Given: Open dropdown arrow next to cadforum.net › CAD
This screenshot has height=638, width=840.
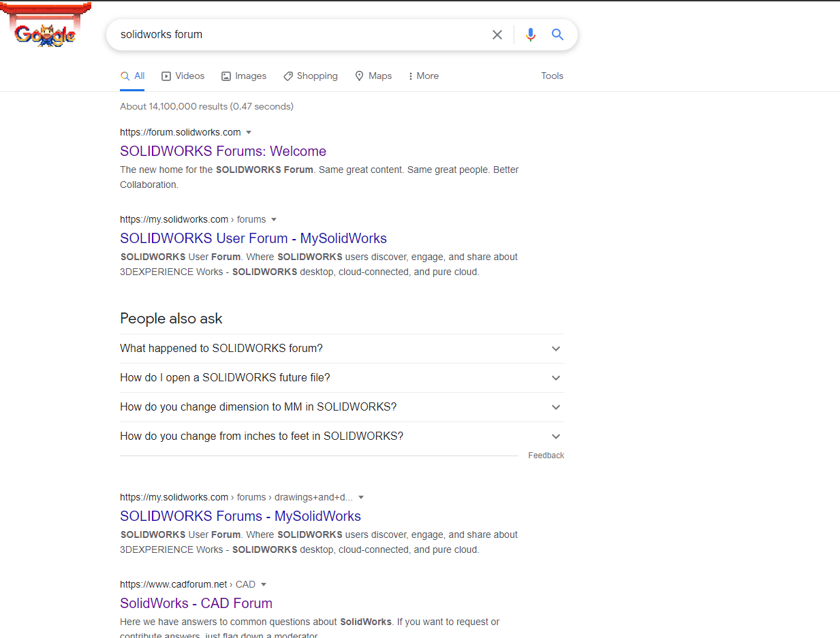Looking at the screenshot, I should click(x=264, y=584).
